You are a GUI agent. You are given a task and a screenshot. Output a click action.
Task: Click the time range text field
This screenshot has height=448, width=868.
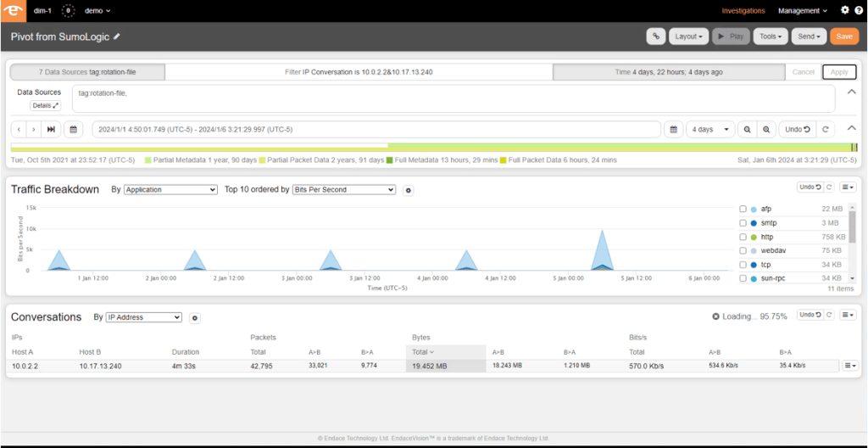[376, 129]
